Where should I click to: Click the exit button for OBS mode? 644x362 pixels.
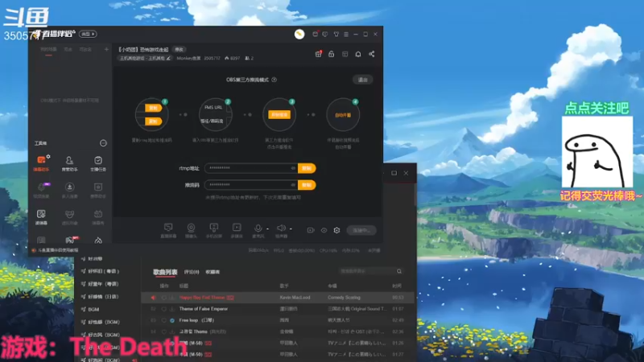[363, 80]
